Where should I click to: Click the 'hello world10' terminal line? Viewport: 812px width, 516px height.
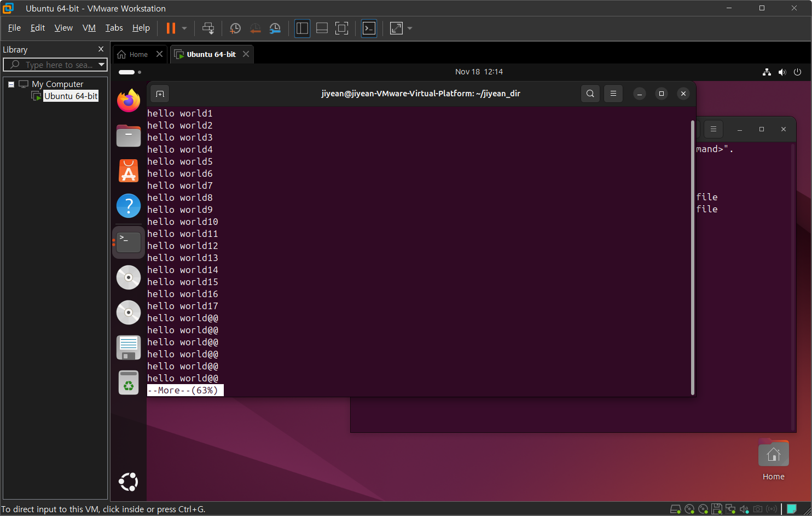(x=183, y=222)
